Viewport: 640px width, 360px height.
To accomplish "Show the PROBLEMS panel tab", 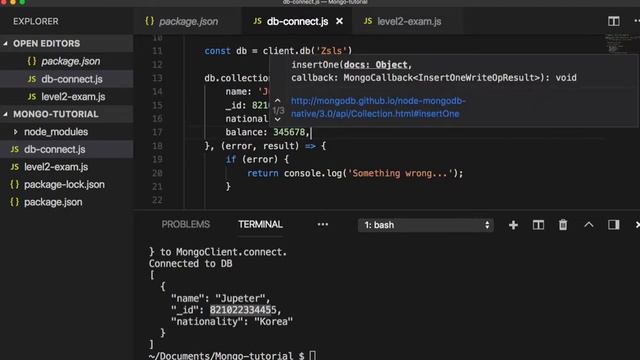I will pyautogui.click(x=186, y=224).
